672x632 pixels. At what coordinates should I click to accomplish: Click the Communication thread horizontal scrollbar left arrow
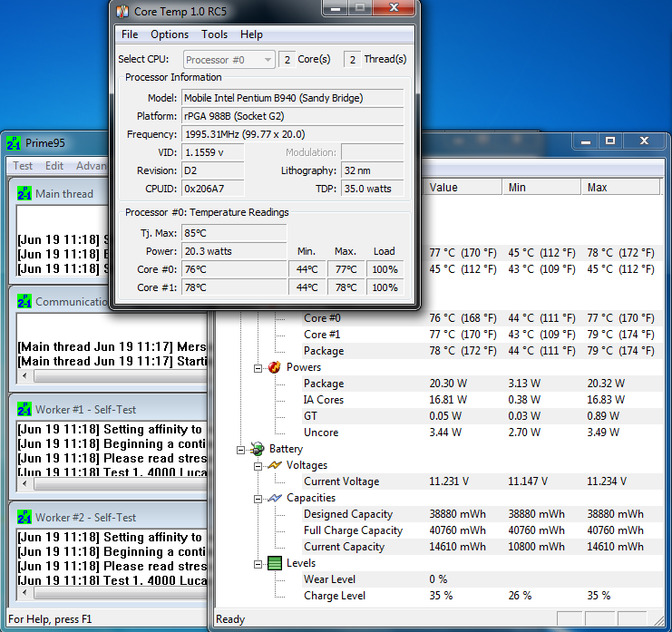24,375
